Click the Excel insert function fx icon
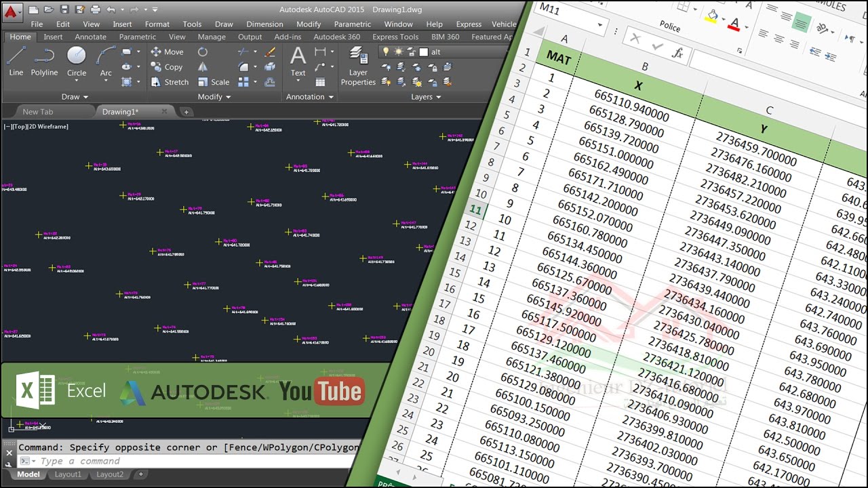Screen dimensions: 868x488 point(677,52)
